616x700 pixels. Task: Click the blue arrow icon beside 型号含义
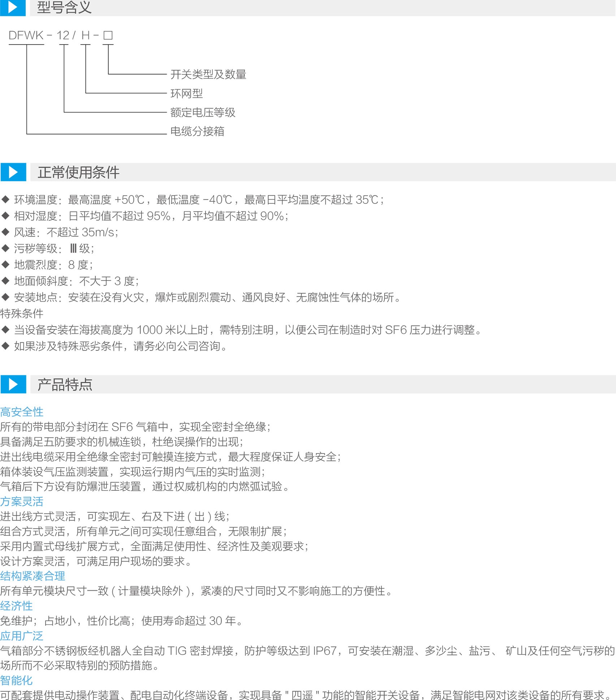click(x=13, y=7)
